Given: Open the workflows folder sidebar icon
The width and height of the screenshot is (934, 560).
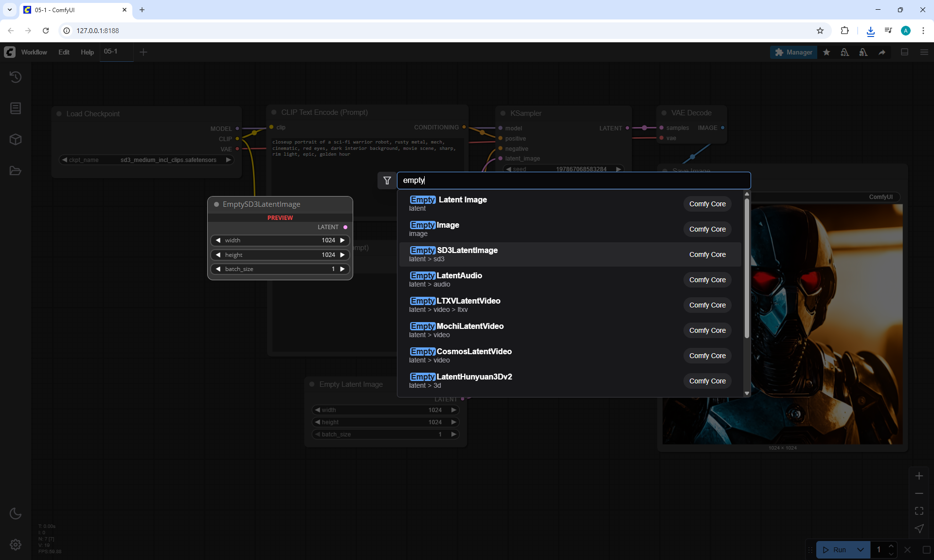Looking at the screenshot, I should coord(16,171).
